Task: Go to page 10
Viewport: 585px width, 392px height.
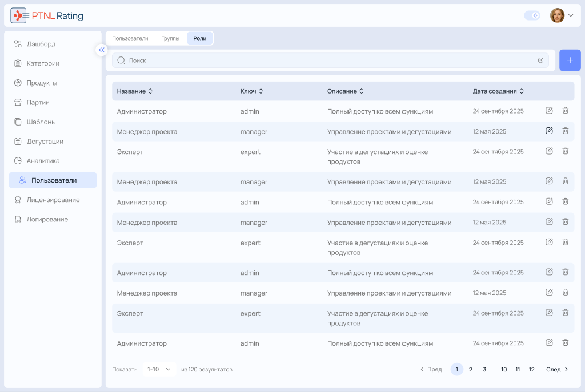Action: [x=504, y=369]
